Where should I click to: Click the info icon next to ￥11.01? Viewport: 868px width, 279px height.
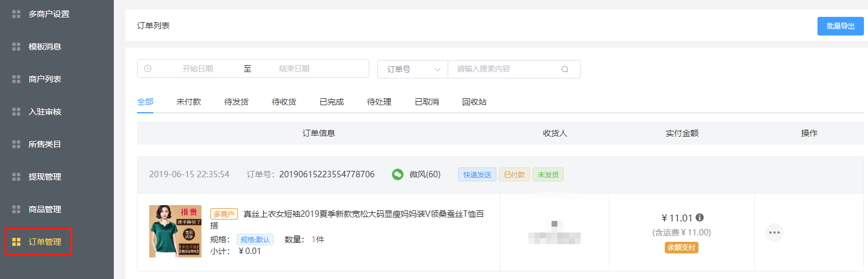pos(700,218)
